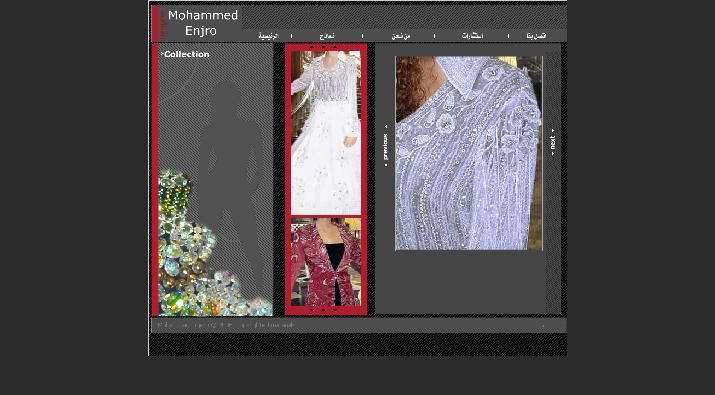
Task: Open the اتصل بنا (Contact us) menu item
Action: [536, 36]
